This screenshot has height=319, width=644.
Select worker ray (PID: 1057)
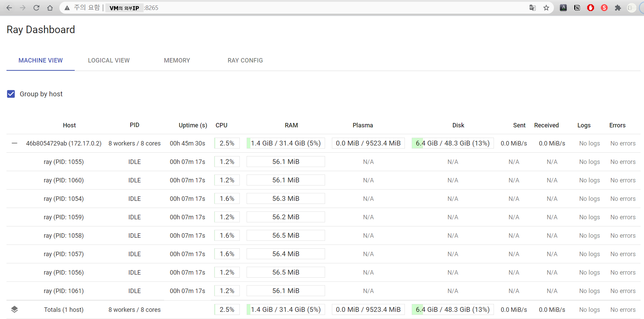click(x=64, y=254)
